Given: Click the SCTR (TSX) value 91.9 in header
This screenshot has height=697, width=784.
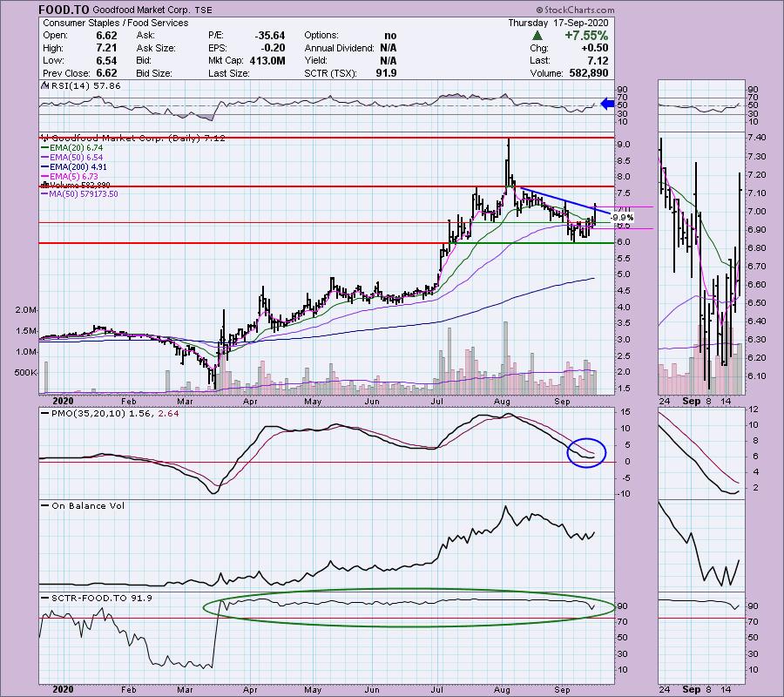Looking at the screenshot, I should pyautogui.click(x=386, y=73).
